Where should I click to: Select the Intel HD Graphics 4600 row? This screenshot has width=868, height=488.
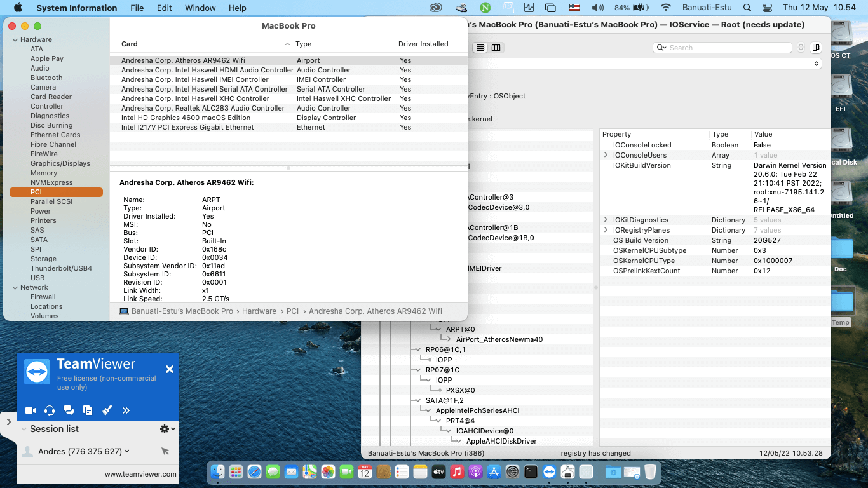point(186,118)
